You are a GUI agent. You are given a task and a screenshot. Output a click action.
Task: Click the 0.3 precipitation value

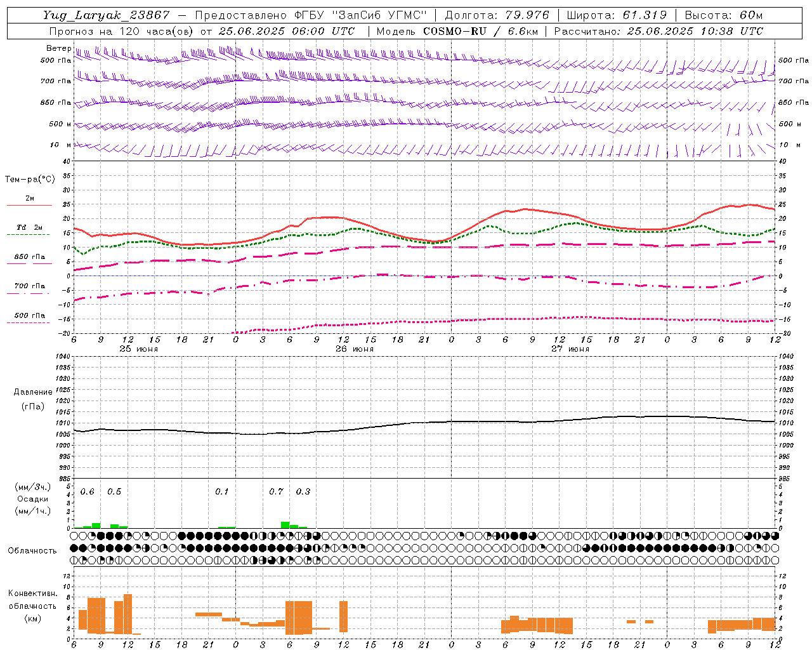[303, 491]
